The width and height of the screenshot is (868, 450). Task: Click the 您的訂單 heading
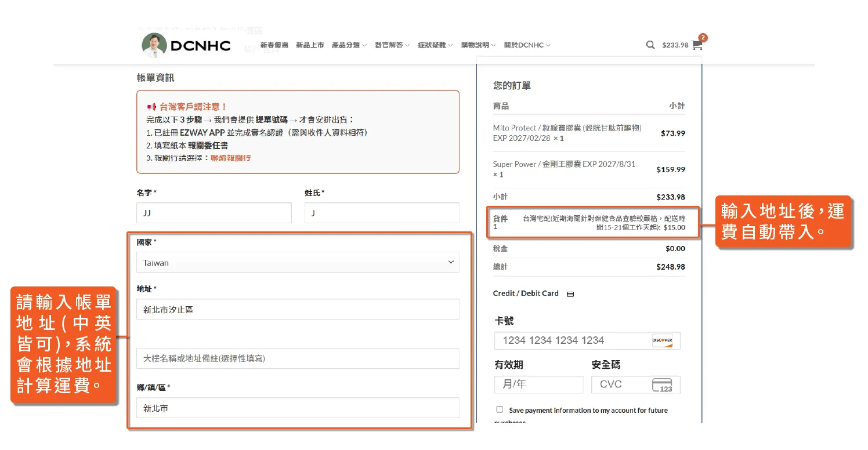click(512, 86)
